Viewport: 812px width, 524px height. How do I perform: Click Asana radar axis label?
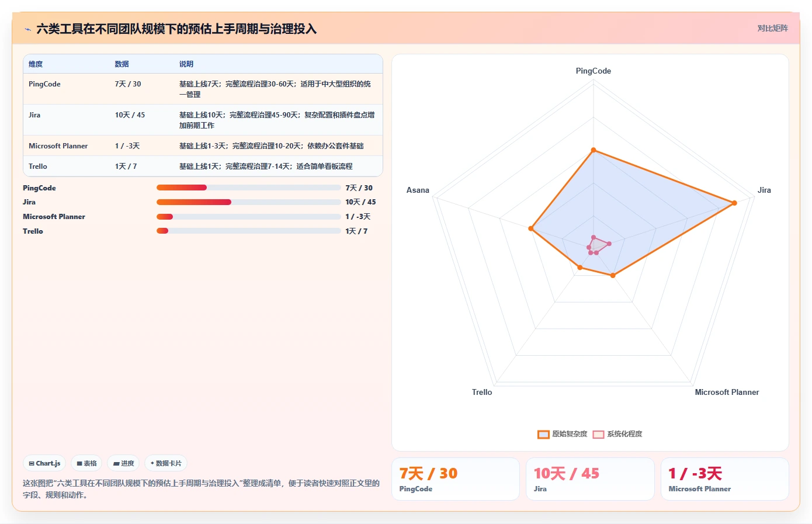point(418,190)
